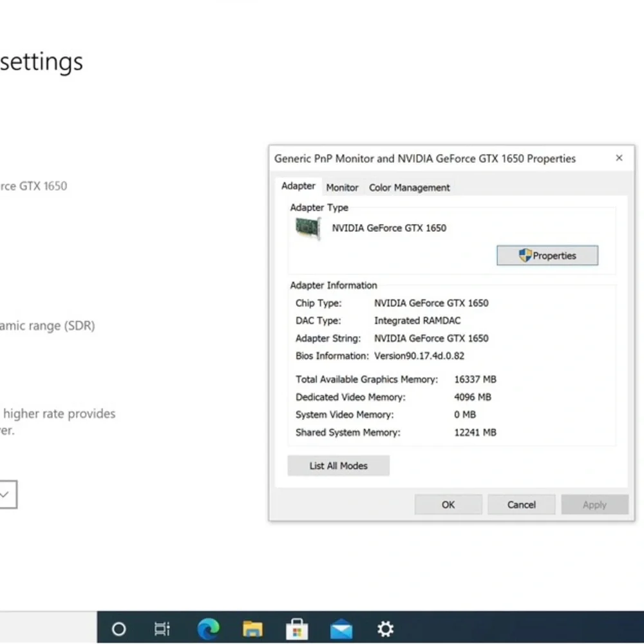Cancel the adapter properties dialog
Screen dimensions: 644x644
click(521, 505)
